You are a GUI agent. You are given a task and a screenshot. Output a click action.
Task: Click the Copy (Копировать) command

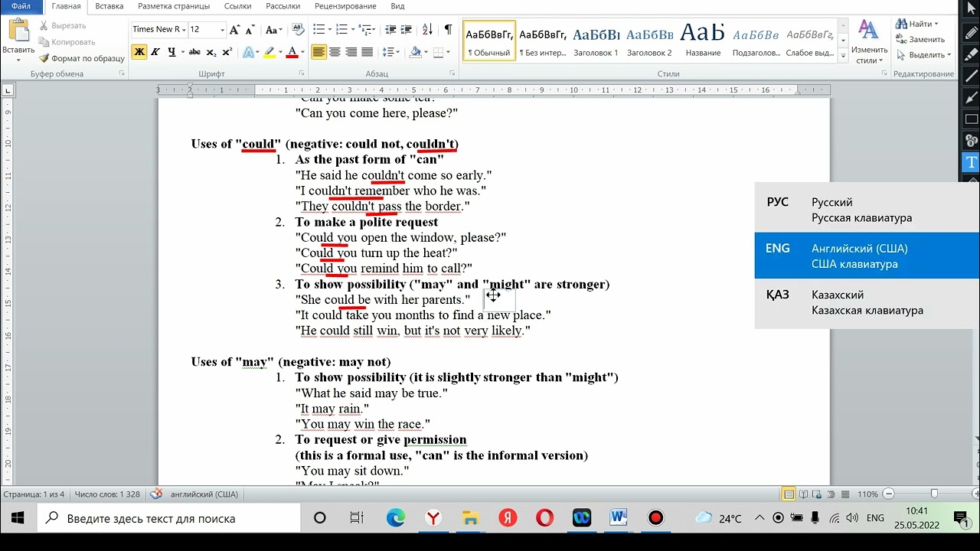[x=68, y=42]
